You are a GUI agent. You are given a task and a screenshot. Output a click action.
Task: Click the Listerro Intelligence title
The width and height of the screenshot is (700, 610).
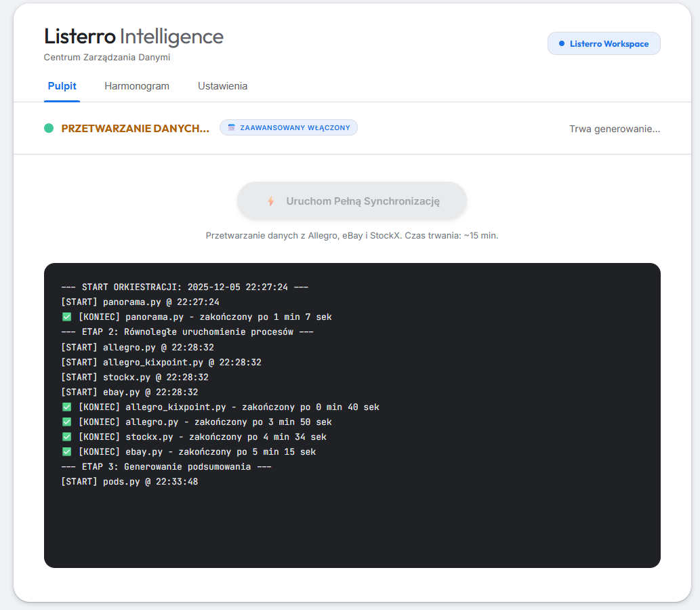(x=133, y=37)
